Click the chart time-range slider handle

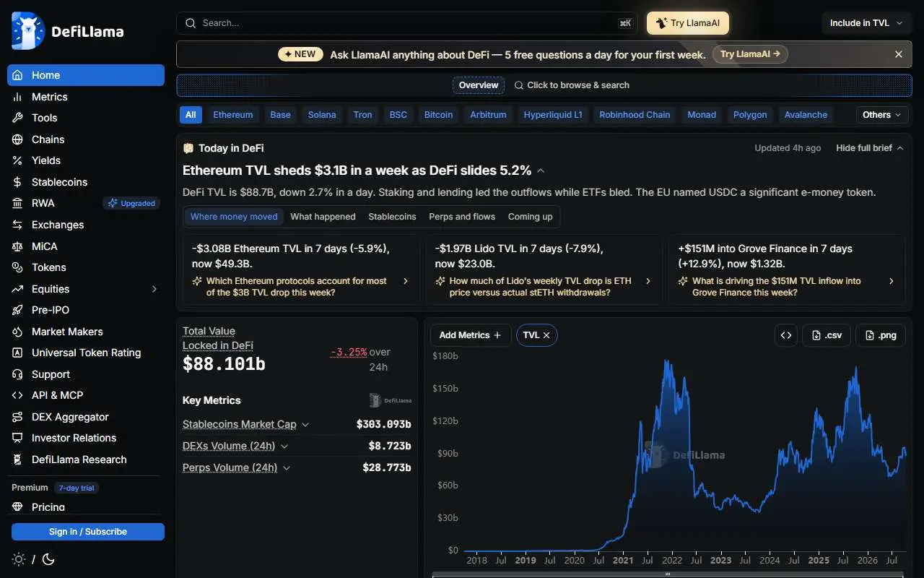(668, 574)
